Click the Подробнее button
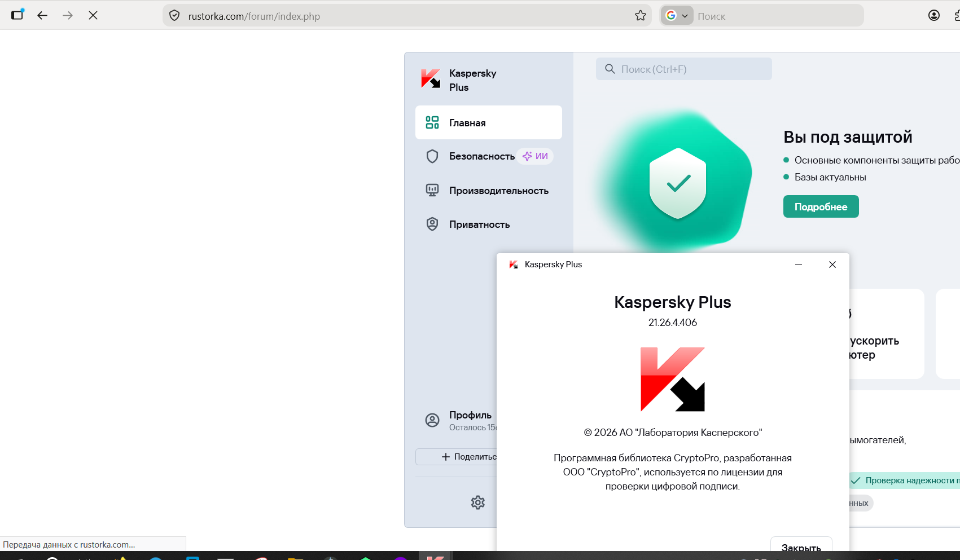The width and height of the screenshot is (960, 560). [821, 206]
